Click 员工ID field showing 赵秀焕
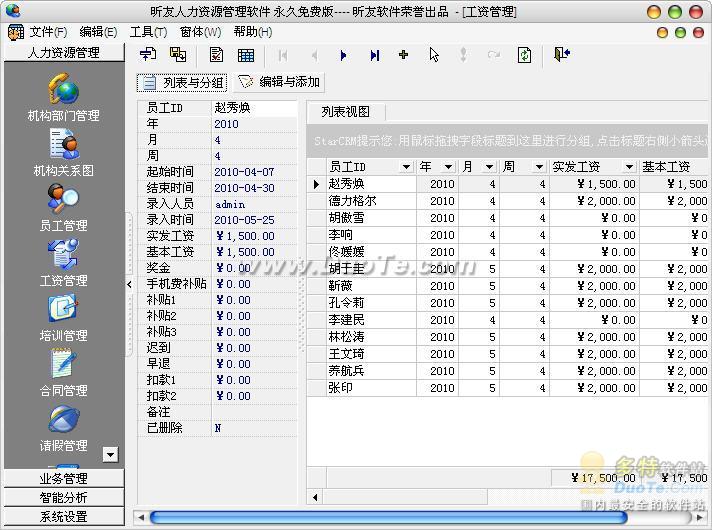 point(254,108)
